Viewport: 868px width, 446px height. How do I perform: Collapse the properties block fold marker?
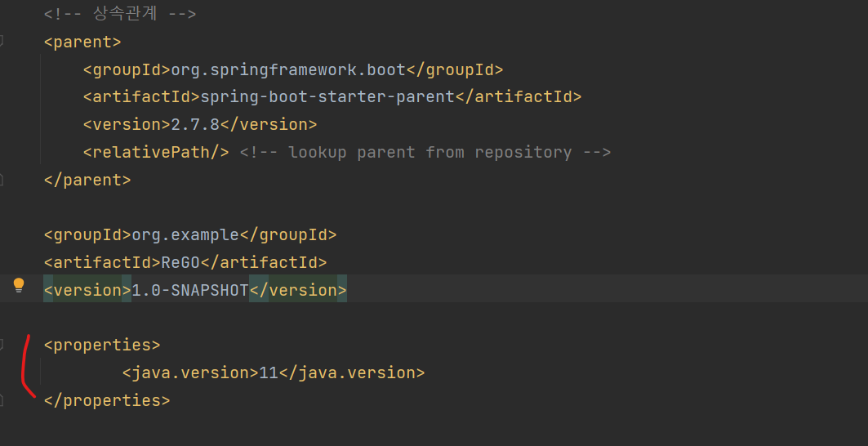point(2,346)
